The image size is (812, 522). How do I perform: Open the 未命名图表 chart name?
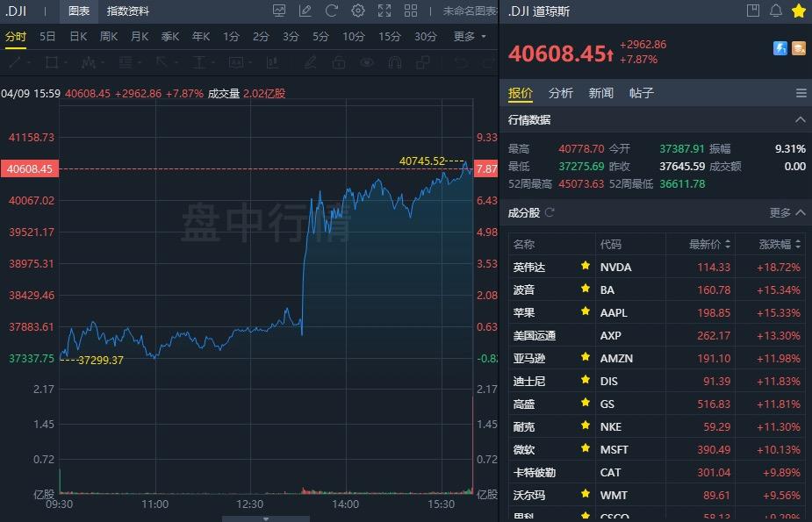point(470,11)
